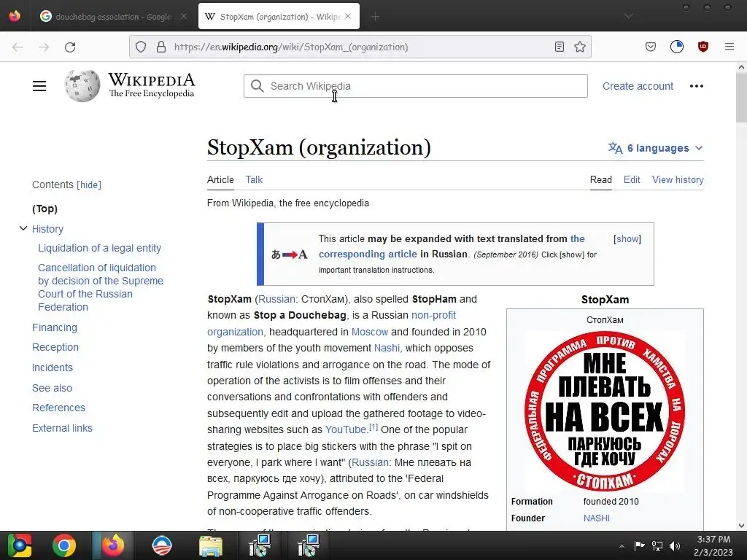Click the browser address bar URL
Image resolution: width=747 pixels, height=560 pixels.
click(291, 47)
